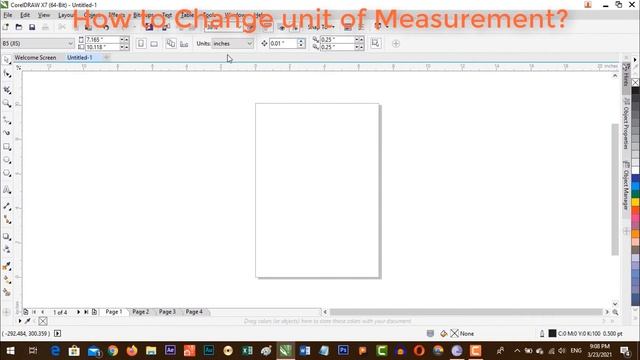Click the quick customize plus icon
Viewport: 640px width, 360px height.
[396, 44]
